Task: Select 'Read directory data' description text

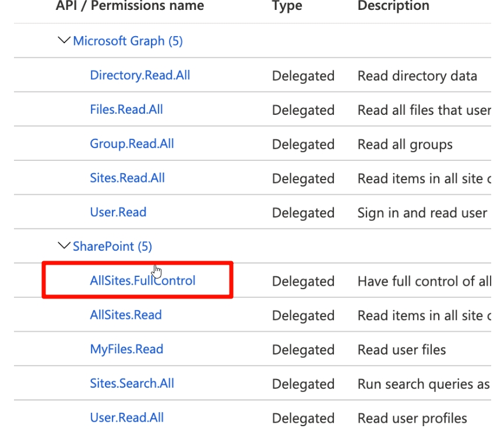Action: (417, 76)
